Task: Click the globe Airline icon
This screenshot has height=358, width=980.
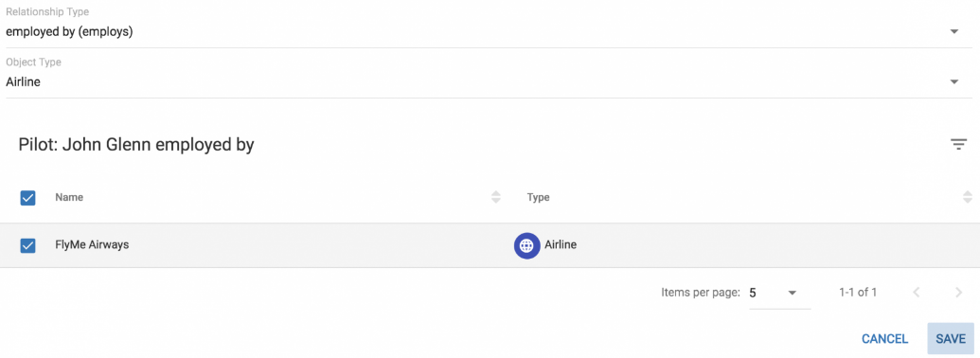Action: (x=526, y=245)
